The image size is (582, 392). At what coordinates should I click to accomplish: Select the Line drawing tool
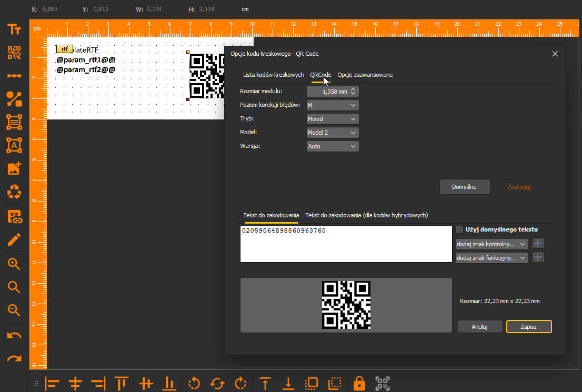14,76
